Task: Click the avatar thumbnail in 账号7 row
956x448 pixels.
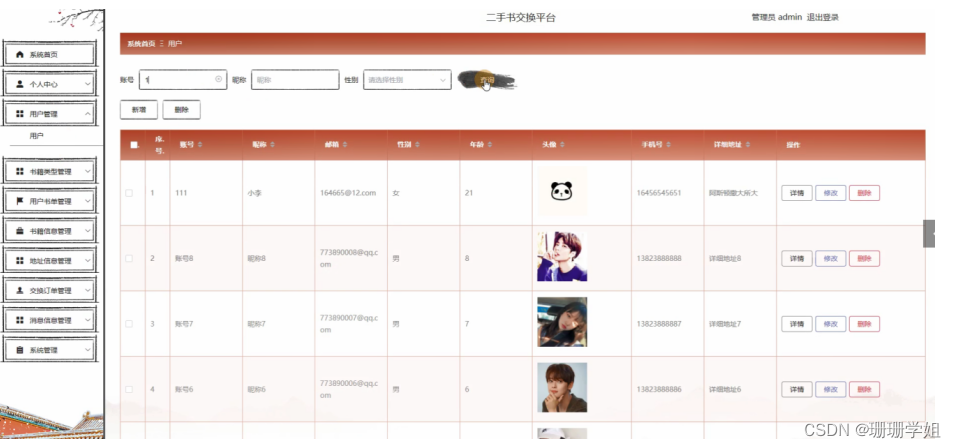Action: 562,322
